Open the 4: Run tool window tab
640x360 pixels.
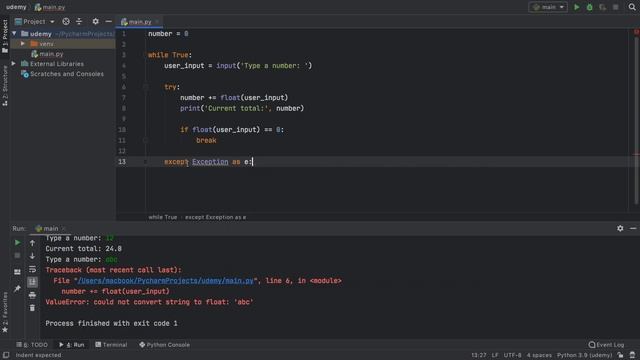pos(72,345)
